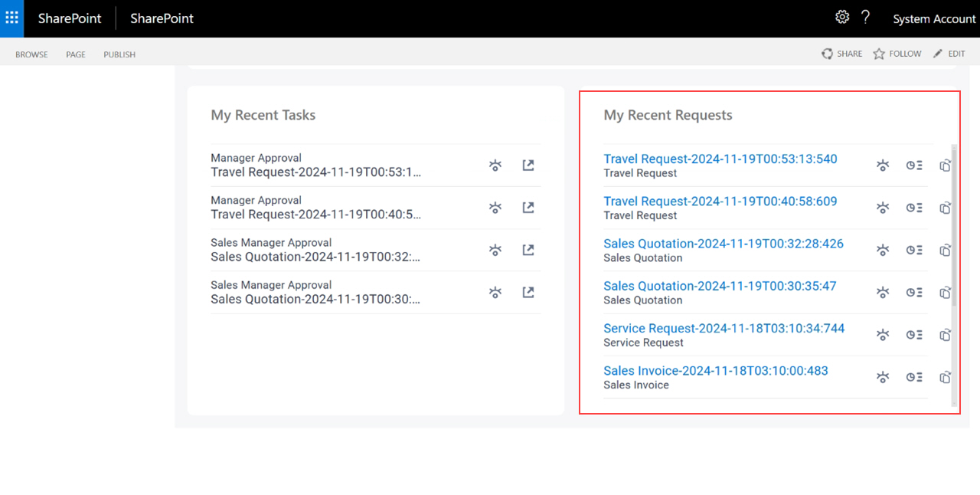
Task: View task for Travel Request 00:40 Manager Approval
Action: click(x=495, y=207)
